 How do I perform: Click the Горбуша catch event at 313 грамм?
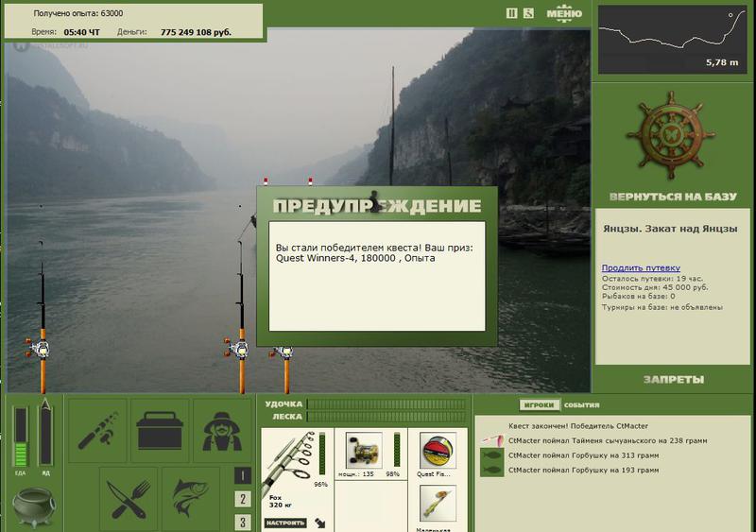[583, 455]
